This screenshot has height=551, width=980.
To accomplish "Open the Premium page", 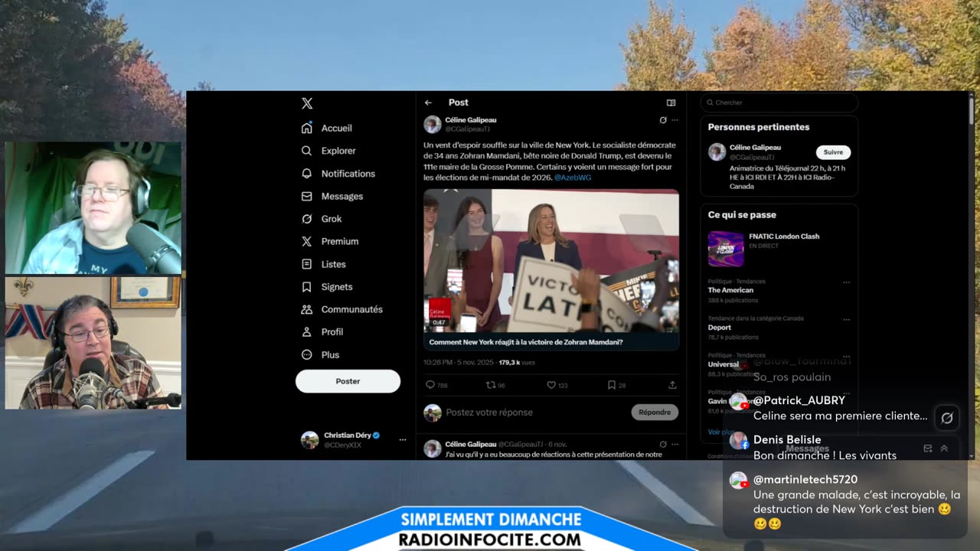I will 330,241.
